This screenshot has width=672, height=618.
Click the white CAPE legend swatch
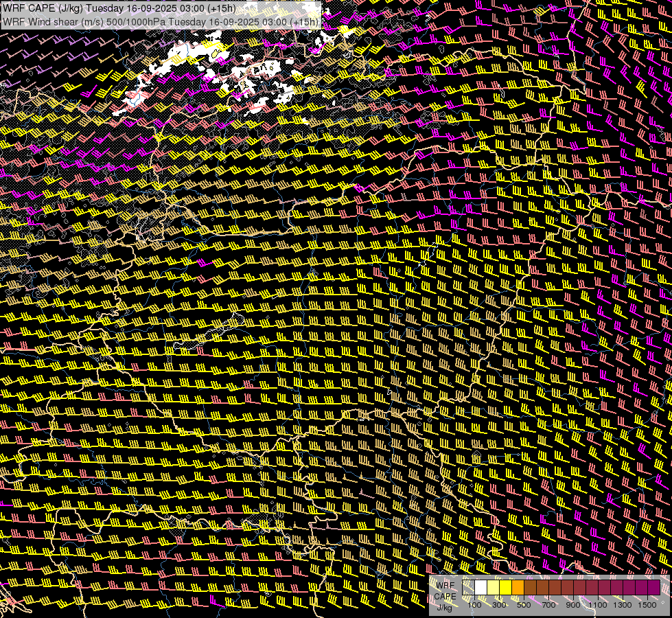tap(481, 588)
